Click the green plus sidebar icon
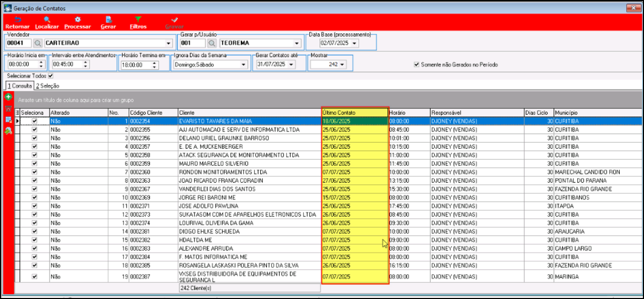 tap(8, 98)
